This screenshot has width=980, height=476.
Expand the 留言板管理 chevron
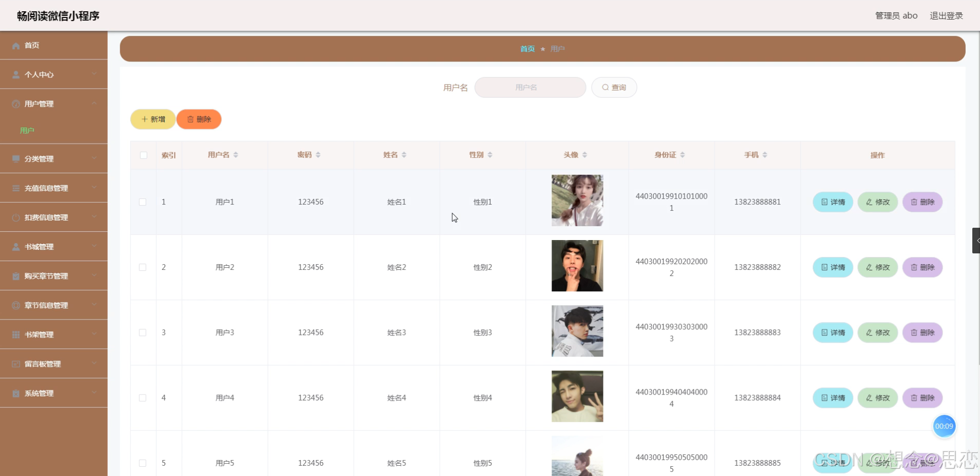(94, 363)
